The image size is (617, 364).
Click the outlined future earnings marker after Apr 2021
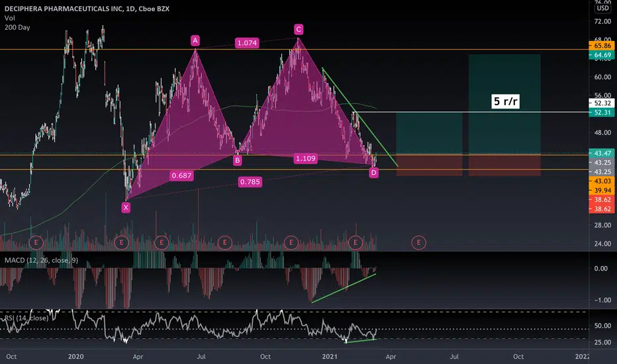(x=418, y=242)
